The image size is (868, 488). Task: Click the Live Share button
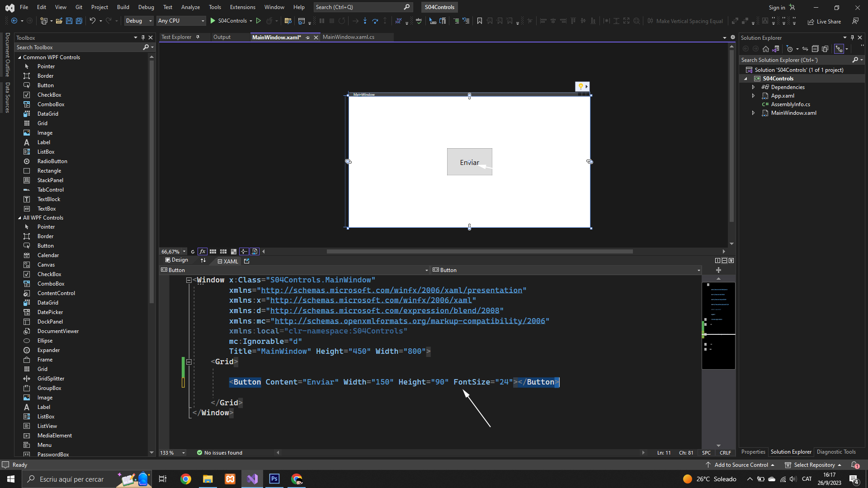coord(824,21)
